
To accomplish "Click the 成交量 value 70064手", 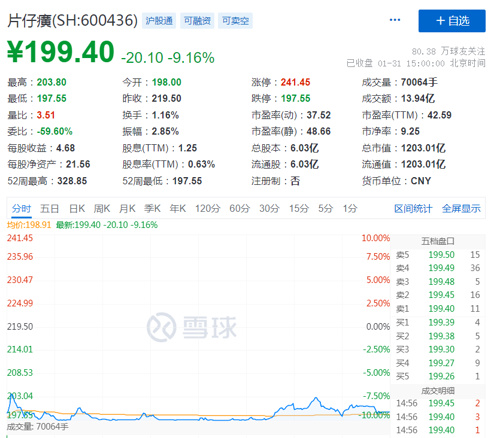I will (419, 82).
